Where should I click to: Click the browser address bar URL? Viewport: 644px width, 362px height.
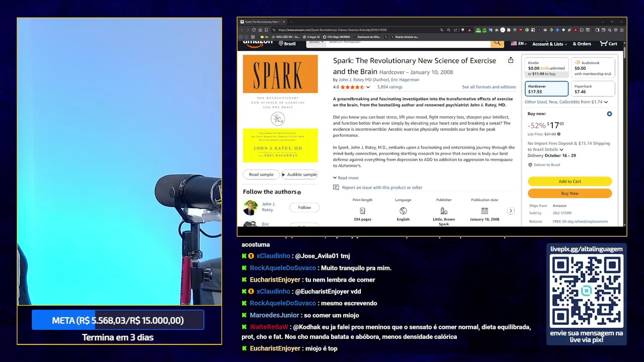[x=333, y=30]
